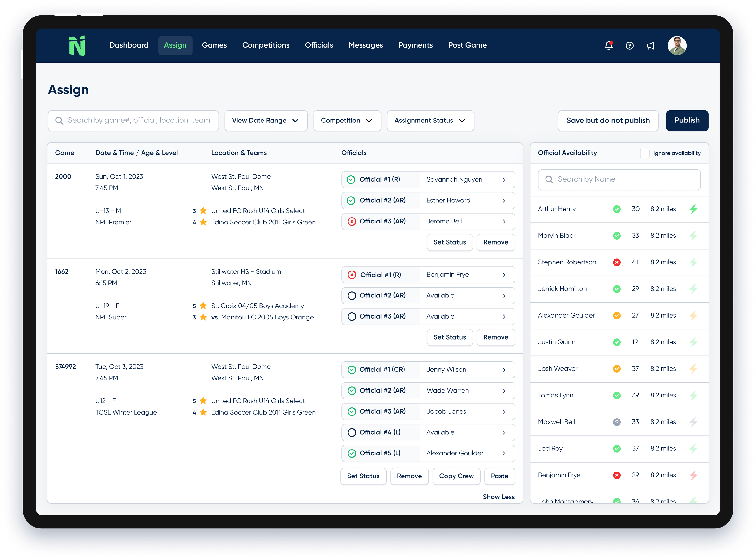756x559 pixels.
Task: Select the radio circle for Official #2 (AR) Available
Action: (352, 295)
